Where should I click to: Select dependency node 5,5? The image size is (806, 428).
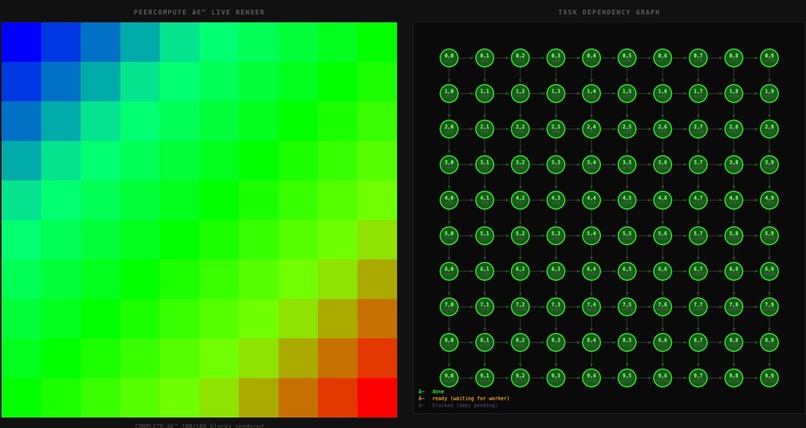[x=627, y=235]
